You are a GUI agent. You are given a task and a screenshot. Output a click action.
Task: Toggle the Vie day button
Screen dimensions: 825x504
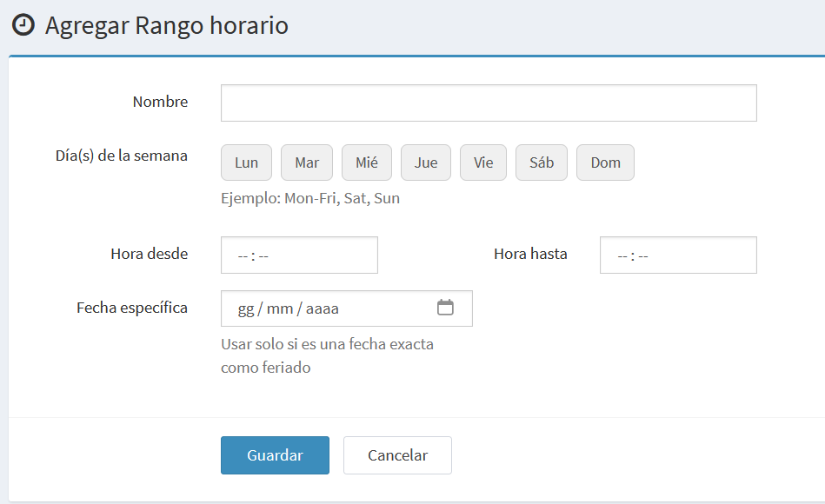(x=483, y=162)
